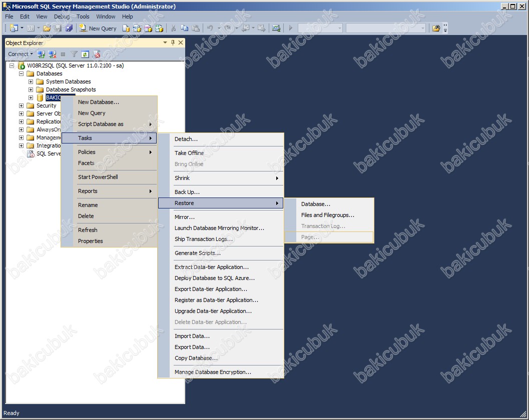Choose Files and Filegroups... restore option
The image size is (529, 420).
click(329, 215)
